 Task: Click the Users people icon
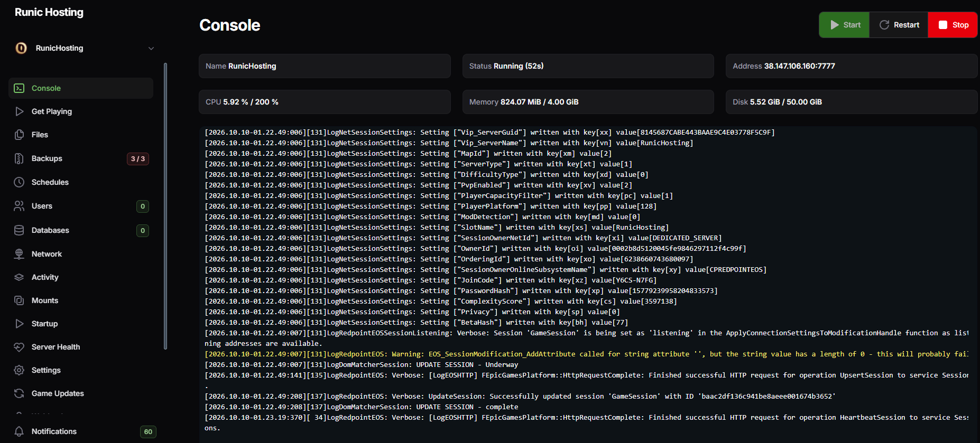click(19, 206)
